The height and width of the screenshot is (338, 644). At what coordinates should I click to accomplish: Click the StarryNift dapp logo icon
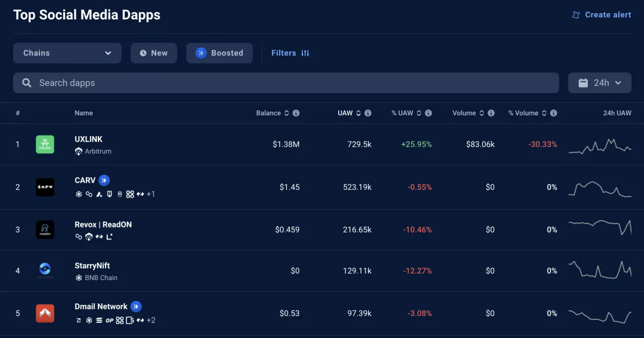pyautogui.click(x=45, y=271)
